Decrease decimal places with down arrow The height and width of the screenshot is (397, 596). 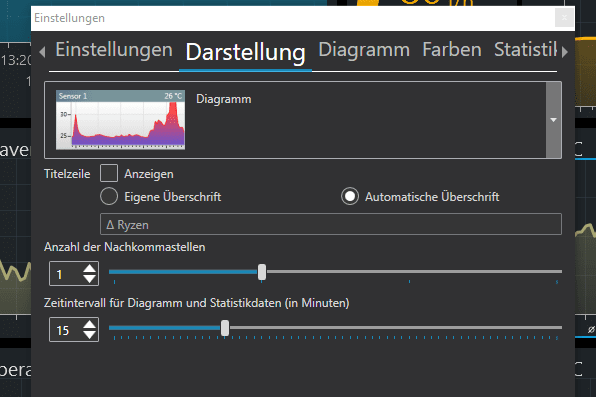coord(90,279)
